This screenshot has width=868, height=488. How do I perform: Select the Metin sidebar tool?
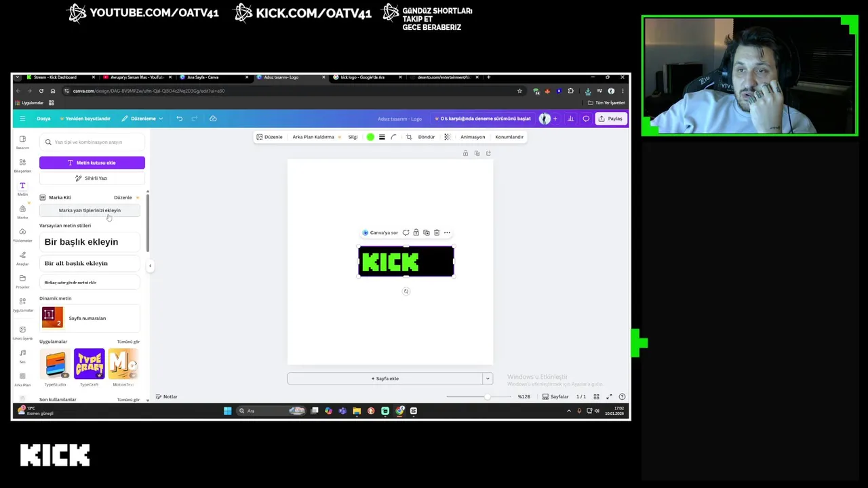(22, 188)
